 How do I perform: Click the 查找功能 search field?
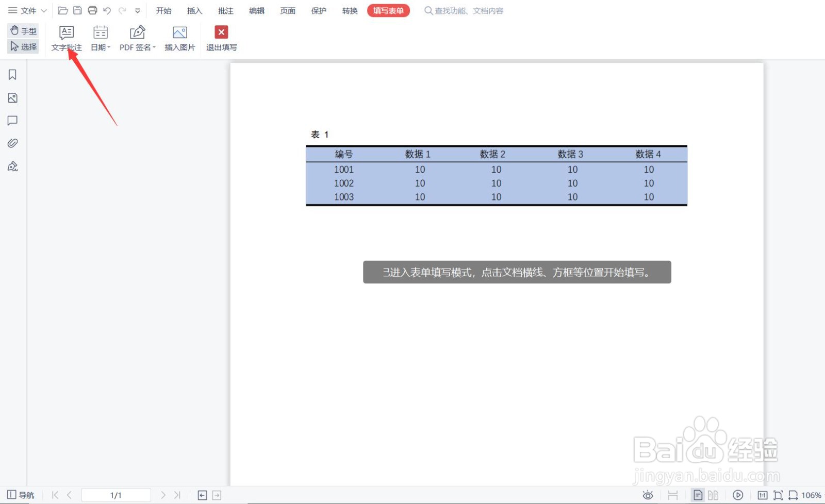pos(464,10)
